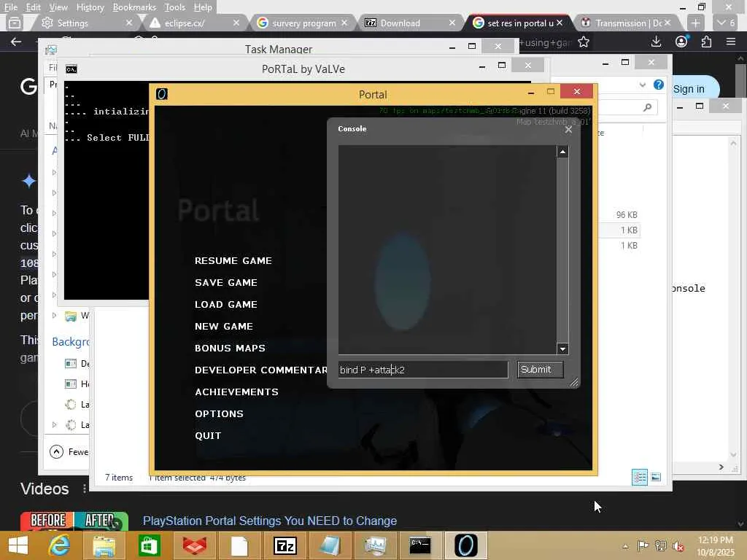Viewport: 747px width, 560px height.
Task: Open the list all tabs dropdown
Action: pos(727,23)
